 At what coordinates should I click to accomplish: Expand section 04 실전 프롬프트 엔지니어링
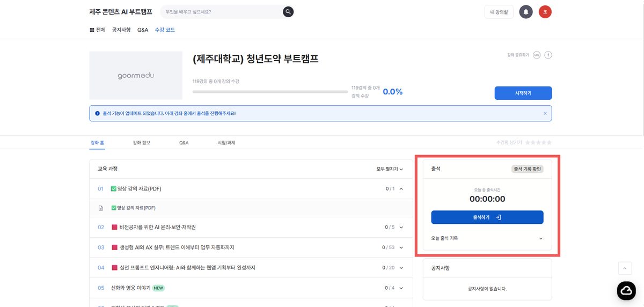click(401, 267)
